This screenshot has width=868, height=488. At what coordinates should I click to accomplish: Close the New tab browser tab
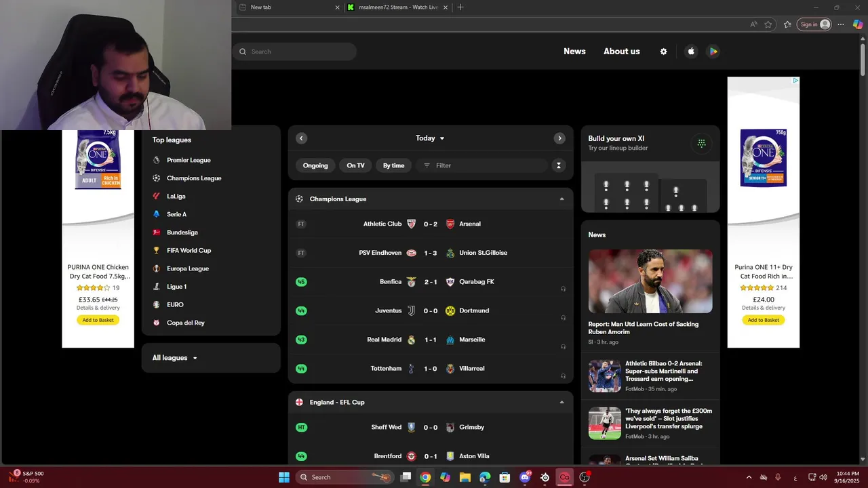(x=337, y=7)
